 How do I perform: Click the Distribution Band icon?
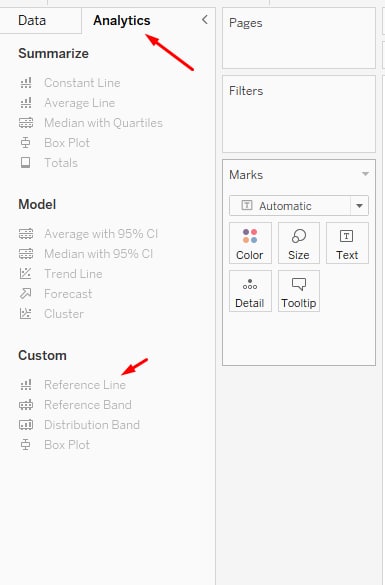click(x=26, y=425)
